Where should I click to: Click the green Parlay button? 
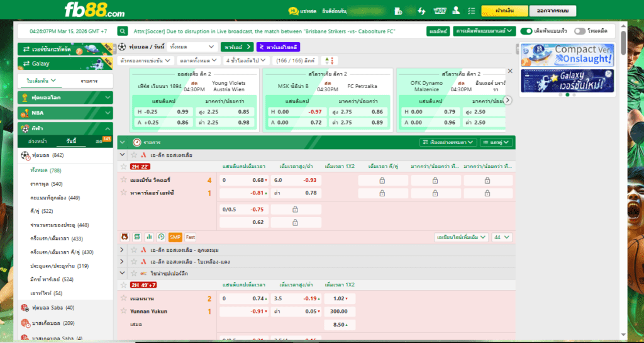[237, 47]
